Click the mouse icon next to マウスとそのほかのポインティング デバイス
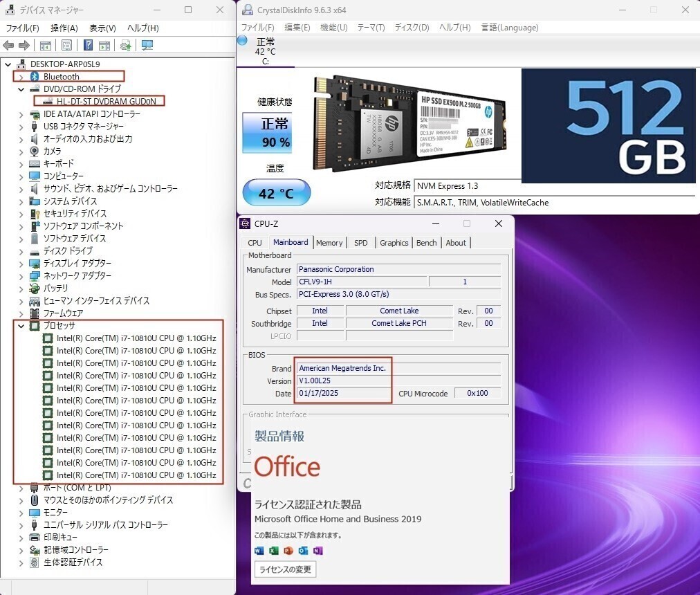Screen dimensions: 700x595 35,500
